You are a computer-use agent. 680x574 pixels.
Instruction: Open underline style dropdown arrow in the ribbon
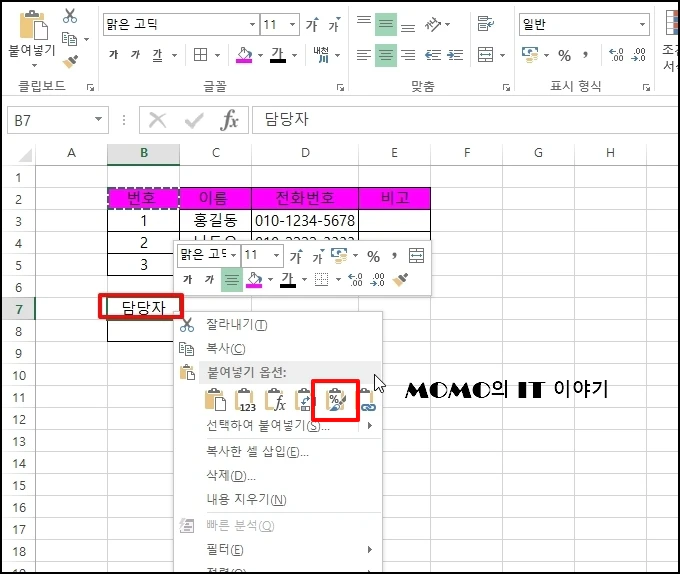coord(174,55)
